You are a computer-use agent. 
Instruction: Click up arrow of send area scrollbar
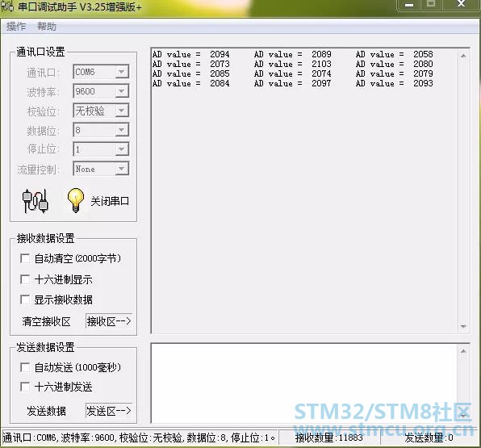463,351
